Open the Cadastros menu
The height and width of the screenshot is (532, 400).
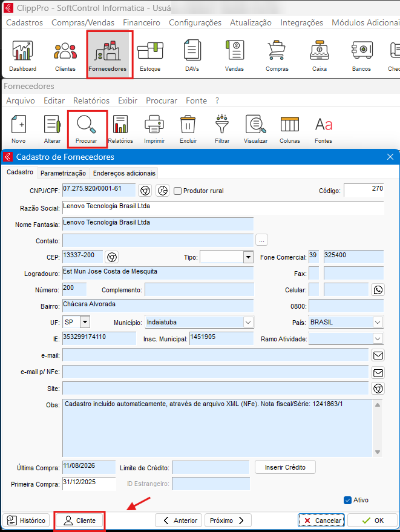point(24,23)
